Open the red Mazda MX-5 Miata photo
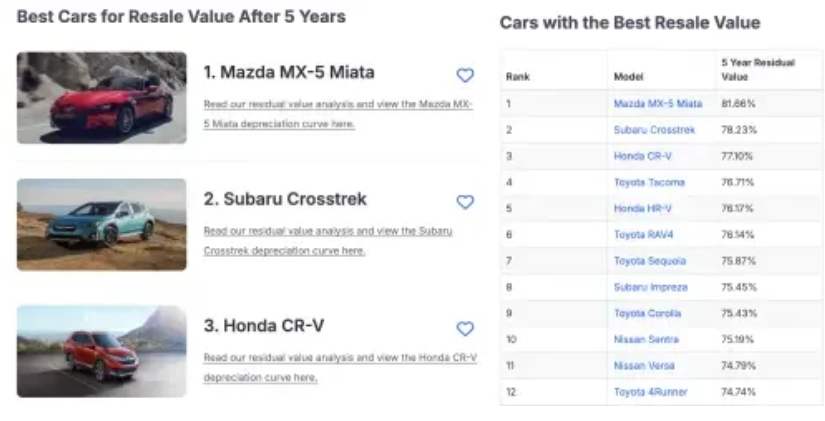Viewport: 825px width, 421px height. [x=102, y=97]
